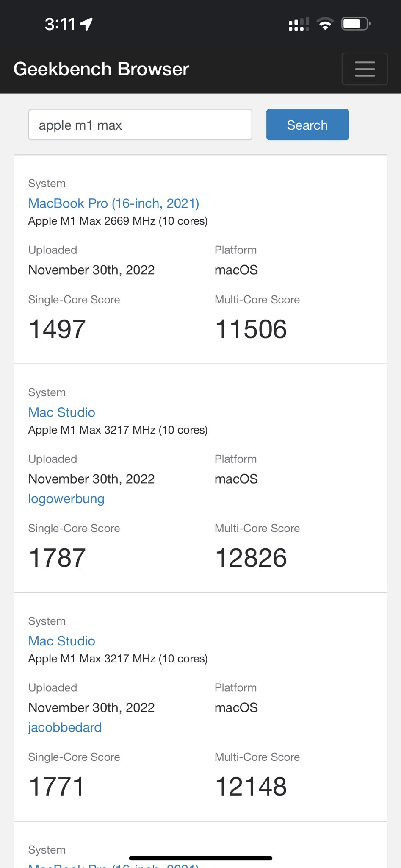Viewport: 401px width, 868px height.
Task: Open the hamburger navigation menu
Action: [x=365, y=69]
